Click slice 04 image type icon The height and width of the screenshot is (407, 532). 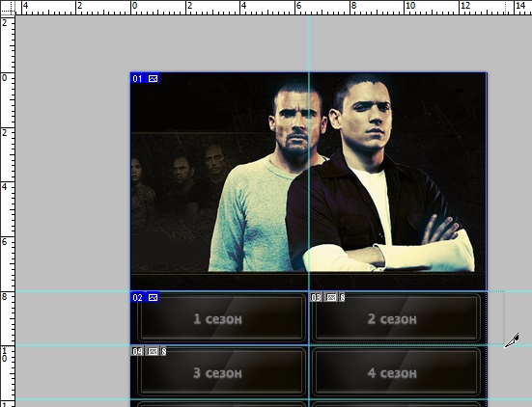(x=153, y=351)
